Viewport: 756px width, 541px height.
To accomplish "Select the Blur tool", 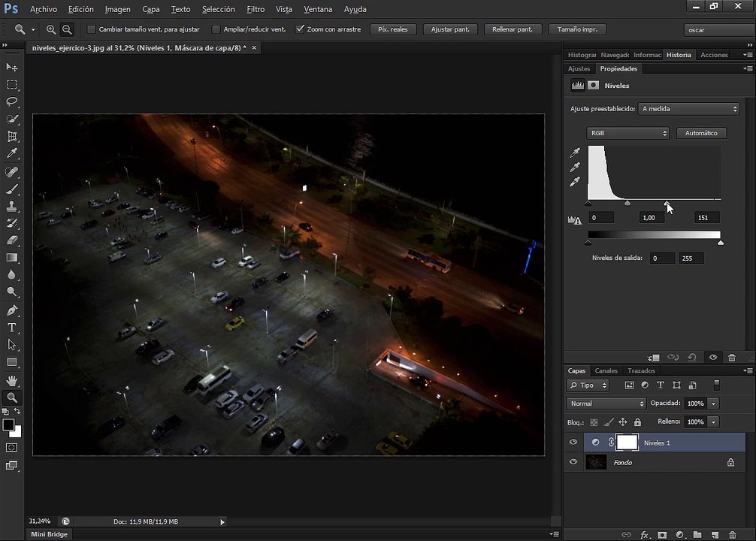I will coord(11,275).
